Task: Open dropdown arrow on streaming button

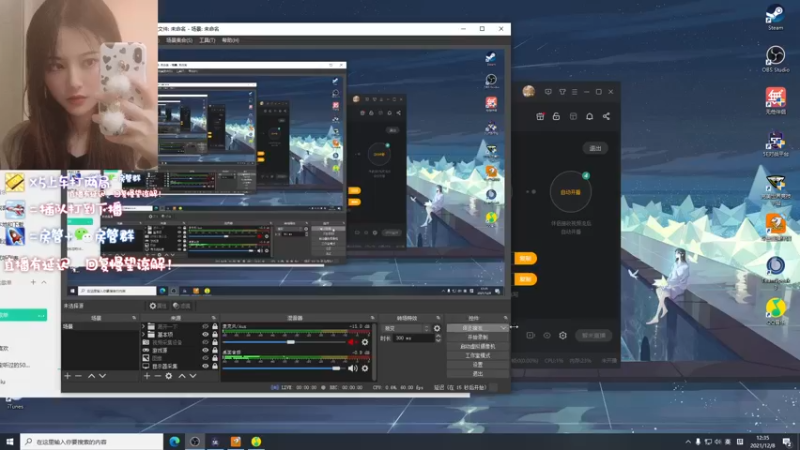Action: (x=504, y=328)
